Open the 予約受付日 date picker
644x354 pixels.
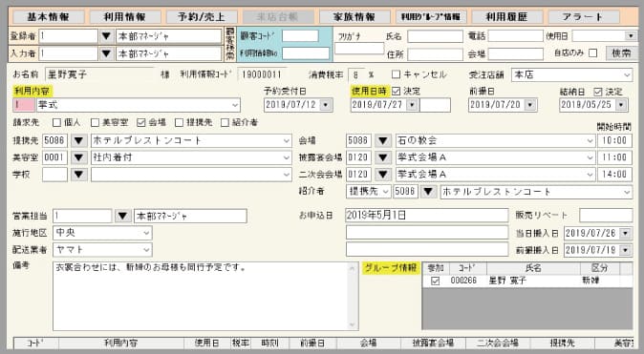click(x=326, y=105)
